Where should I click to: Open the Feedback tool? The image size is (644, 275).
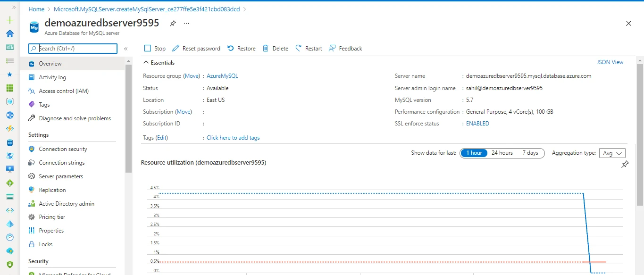345,48
